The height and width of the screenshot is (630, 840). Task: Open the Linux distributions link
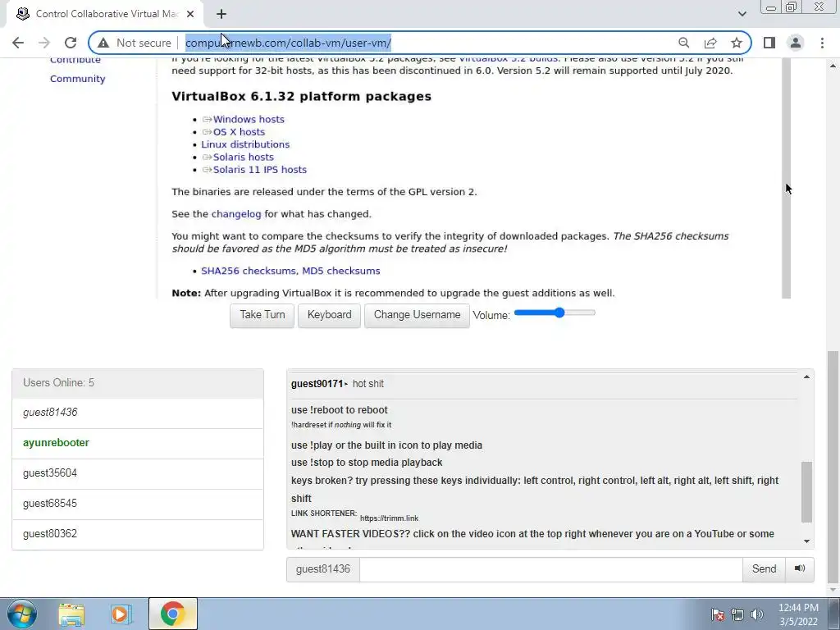click(x=245, y=144)
